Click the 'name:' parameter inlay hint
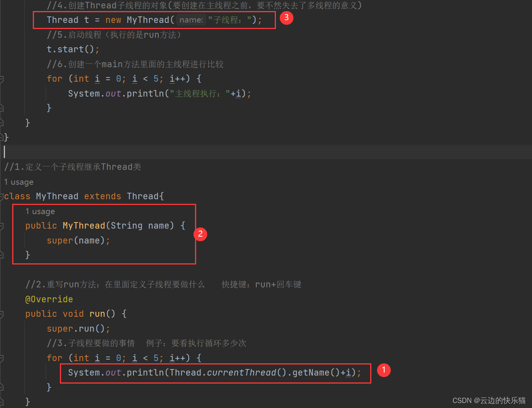 click(191, 20)
